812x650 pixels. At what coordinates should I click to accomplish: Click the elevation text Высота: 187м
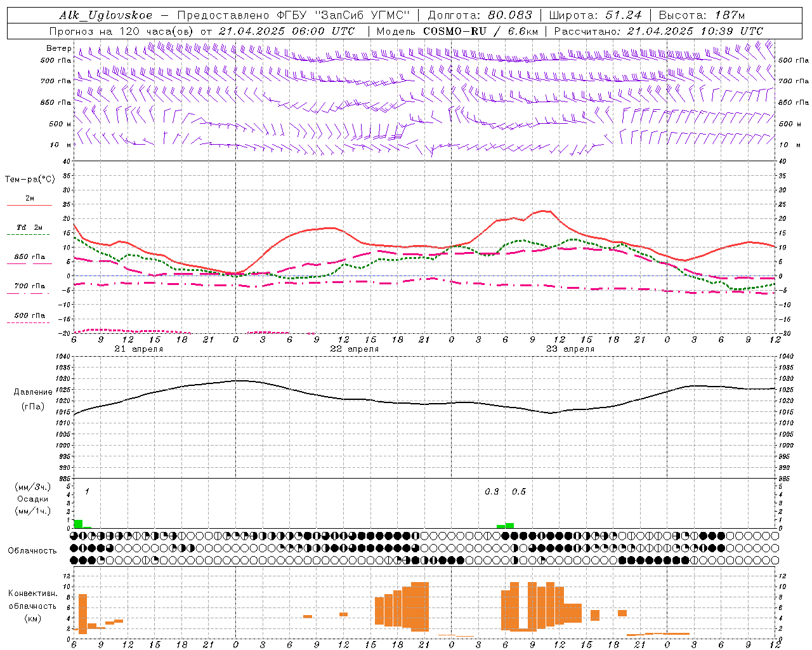tap(702, 15)
